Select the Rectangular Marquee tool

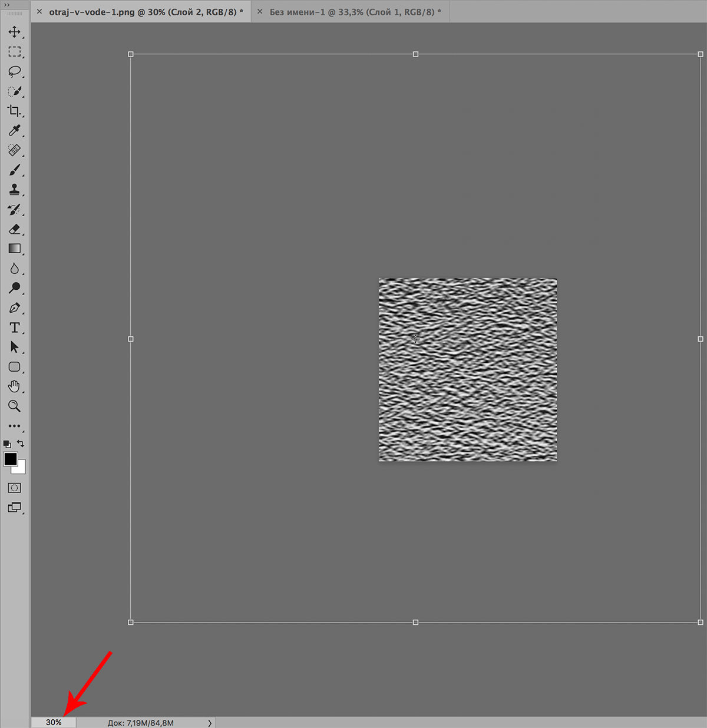(14, 52)
